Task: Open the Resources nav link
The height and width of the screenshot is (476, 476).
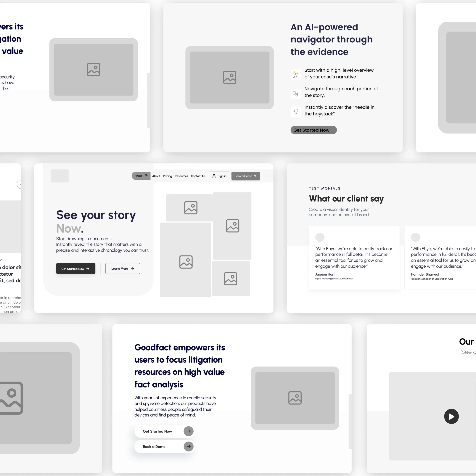Action: 181,176
